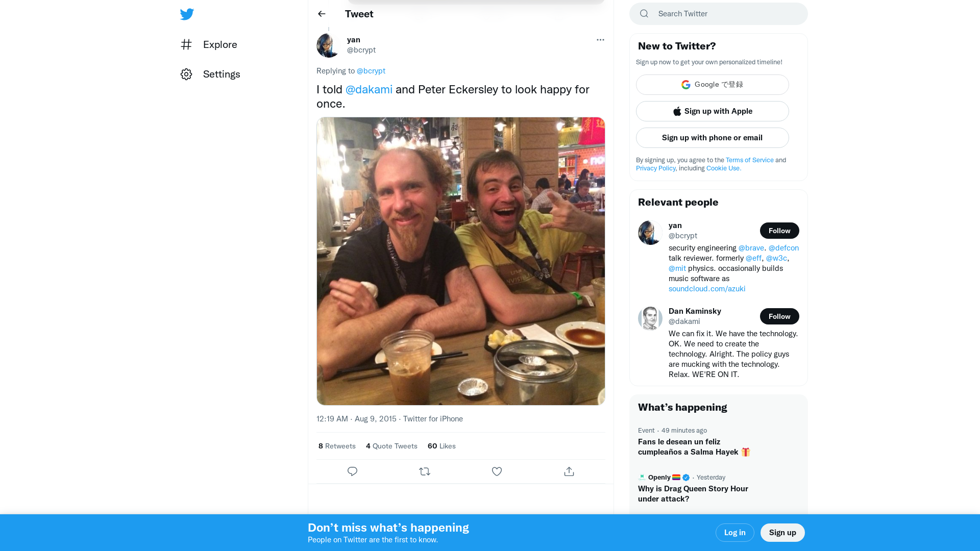Follow Dan Kaminsky in Relevant people
The height and width of the screenshot is (551, 980).
[x=779, y=316]
